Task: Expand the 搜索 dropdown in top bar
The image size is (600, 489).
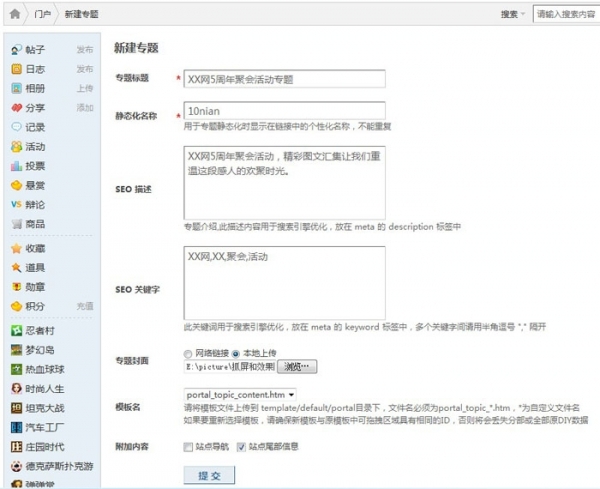Action: coord(512,15)
